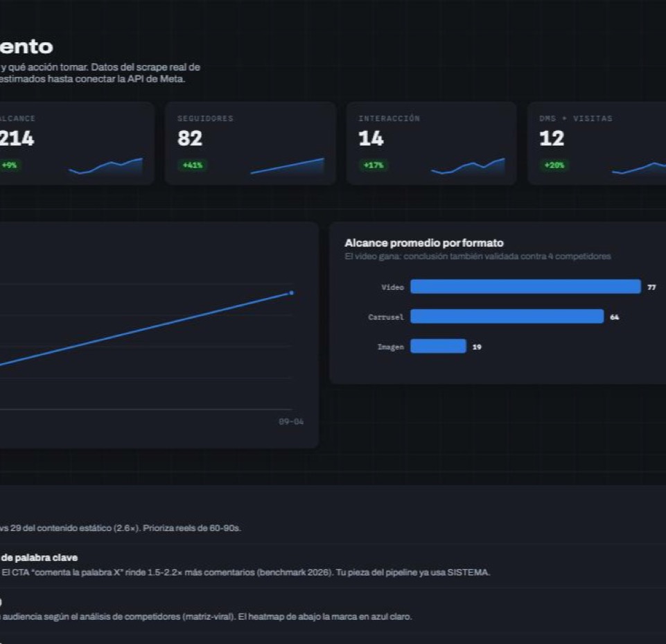Click the 'conectar la API de Meta' line
Viewport: 666px width, 644px height.
(x=93, y=79)
